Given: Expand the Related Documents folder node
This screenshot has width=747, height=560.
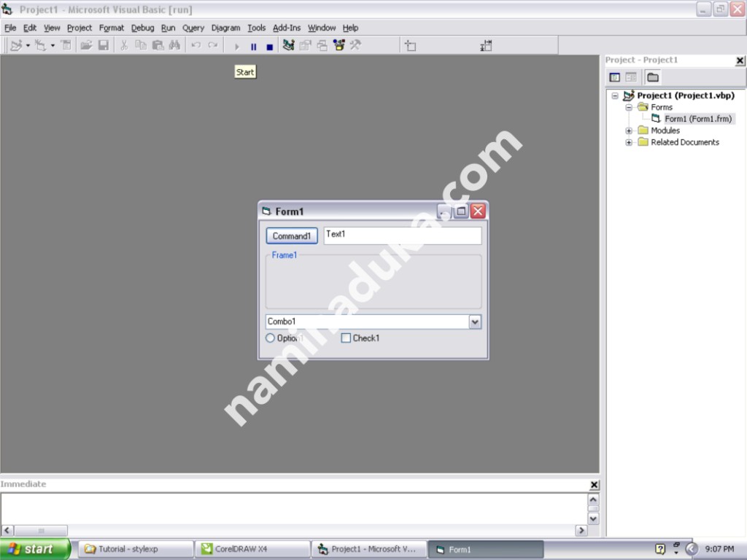Looking at the screenshot, I should tap(629, 142).
